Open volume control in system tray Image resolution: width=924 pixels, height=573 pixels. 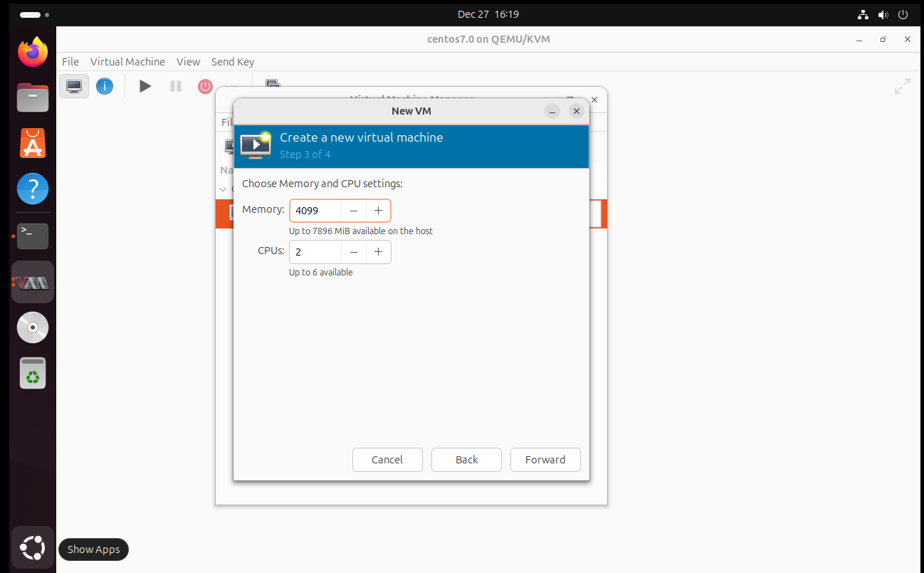coord(883,14)
